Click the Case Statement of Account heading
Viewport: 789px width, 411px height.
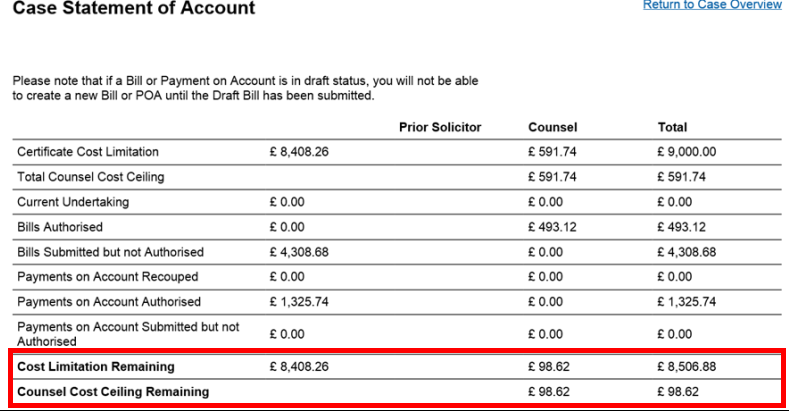tap(133, 9)
